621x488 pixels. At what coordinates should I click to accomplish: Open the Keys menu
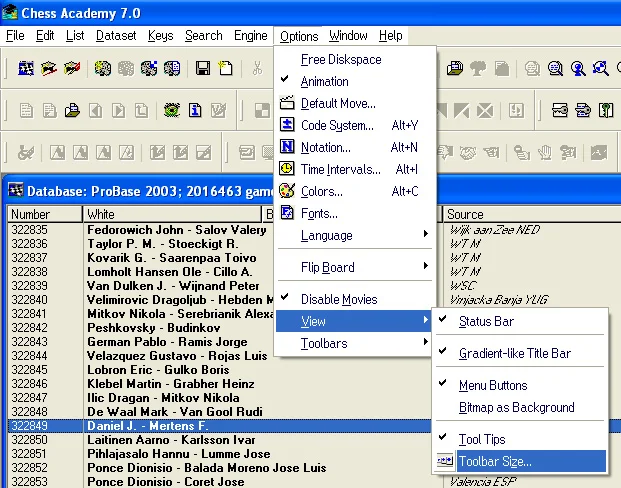pos(160,36)
